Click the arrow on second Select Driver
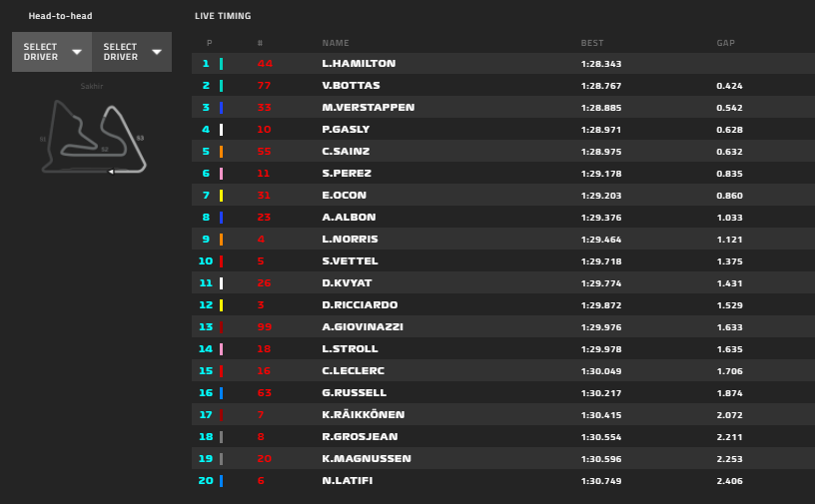The image size is (815, 504). (157, 52)
